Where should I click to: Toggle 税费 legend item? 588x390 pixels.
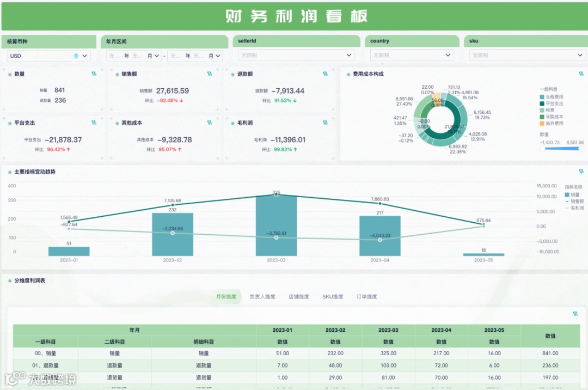[x=547, y=110]
